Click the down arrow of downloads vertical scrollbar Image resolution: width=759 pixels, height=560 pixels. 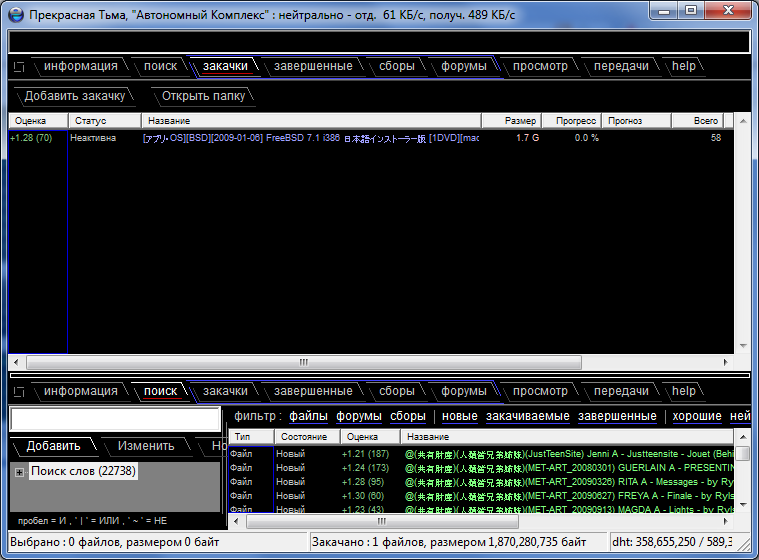click(743, 347)
